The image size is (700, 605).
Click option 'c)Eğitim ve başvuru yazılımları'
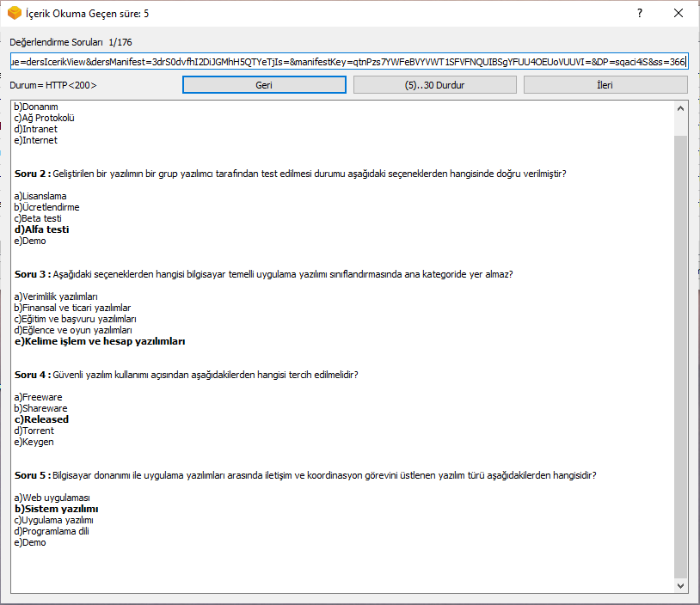[76, 319]
